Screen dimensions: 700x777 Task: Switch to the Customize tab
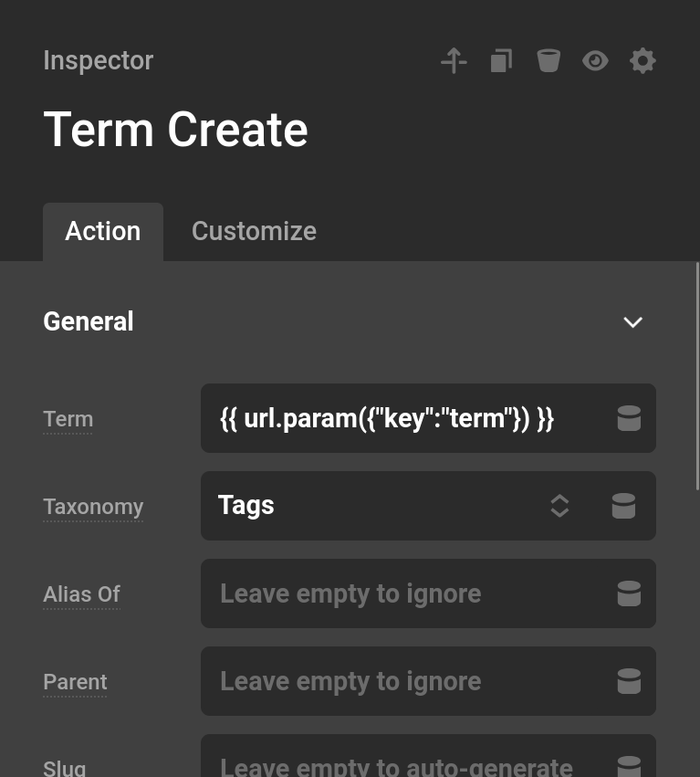(x=254, y=231)
